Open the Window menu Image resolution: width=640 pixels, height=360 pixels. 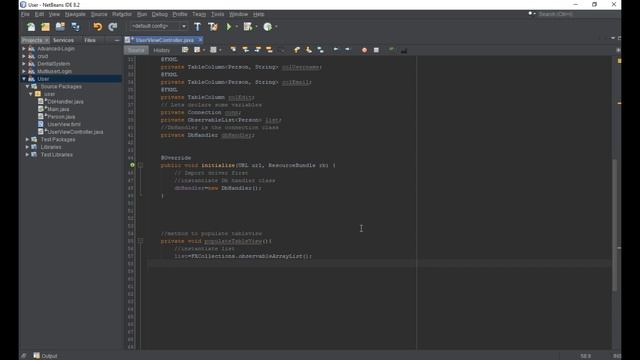(x=238, y=14)
